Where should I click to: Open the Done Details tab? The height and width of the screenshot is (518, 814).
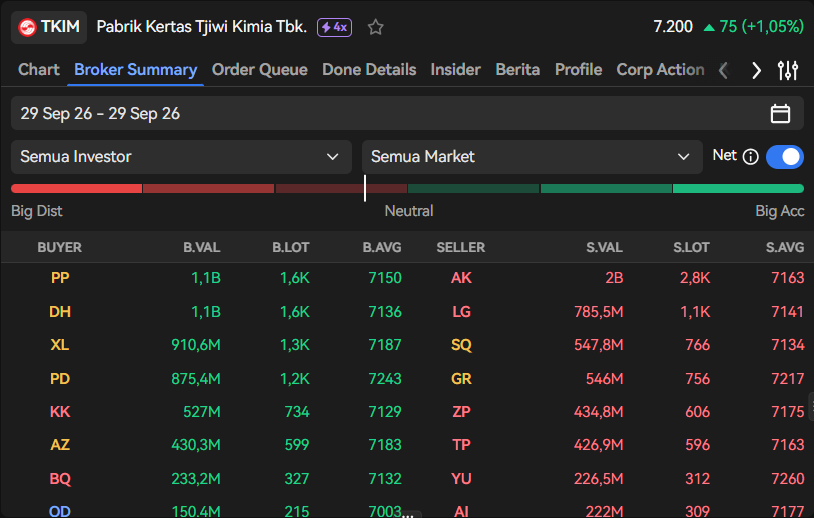coord(369,70)
